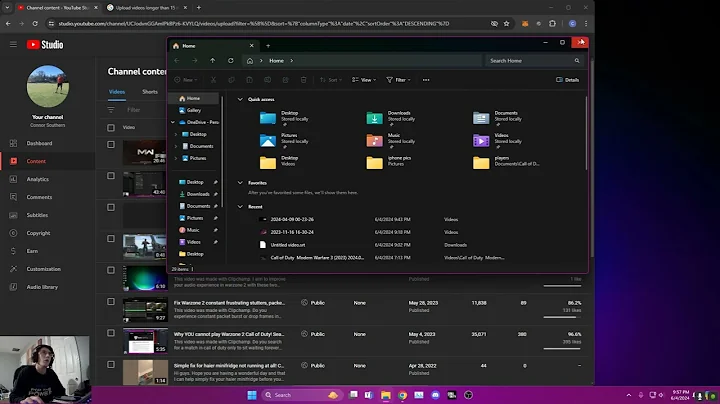The height and width of the screenshot is (404, 720).
Task: Click the Search Home field in Explorer
Action: pos(534,61)
